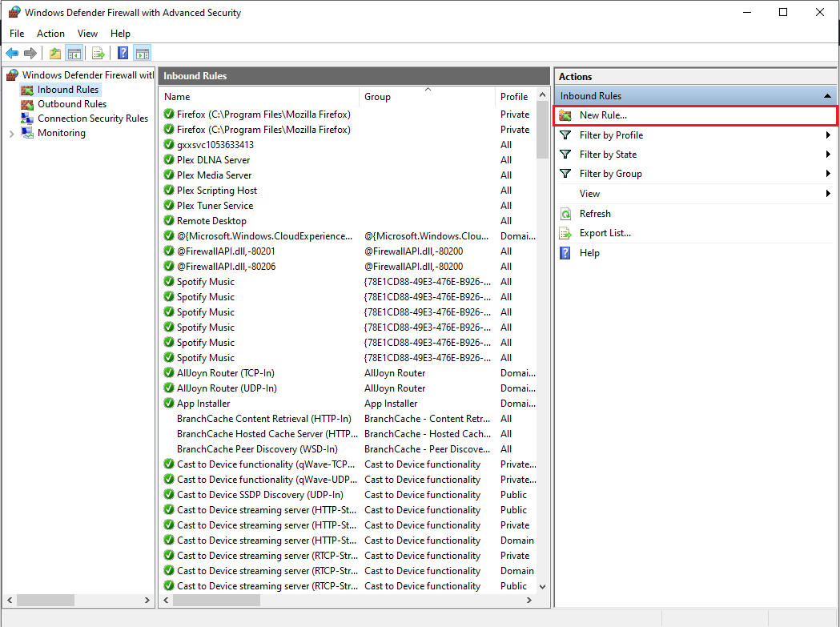
Task: Toggle the Show/Hide Action Pane icon
Action: click(143, 53)
